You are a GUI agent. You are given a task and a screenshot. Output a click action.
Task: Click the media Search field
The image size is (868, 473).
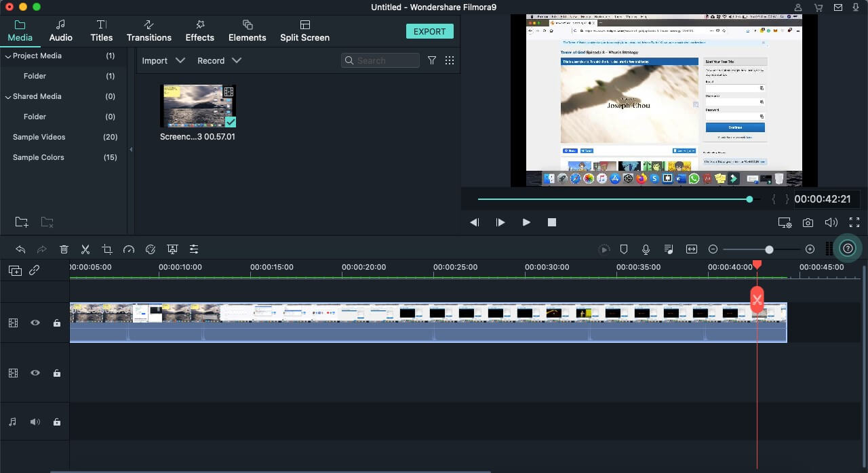(380, 60)
